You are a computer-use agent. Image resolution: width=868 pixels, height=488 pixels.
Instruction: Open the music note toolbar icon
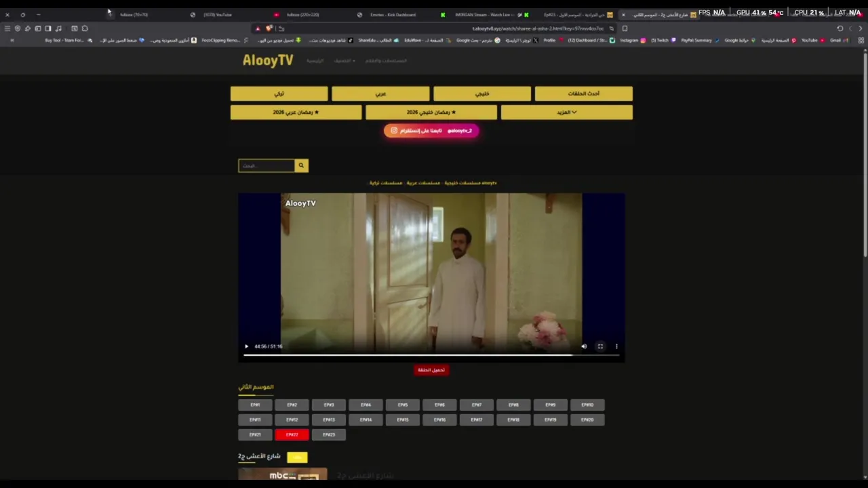click(58, 28)
